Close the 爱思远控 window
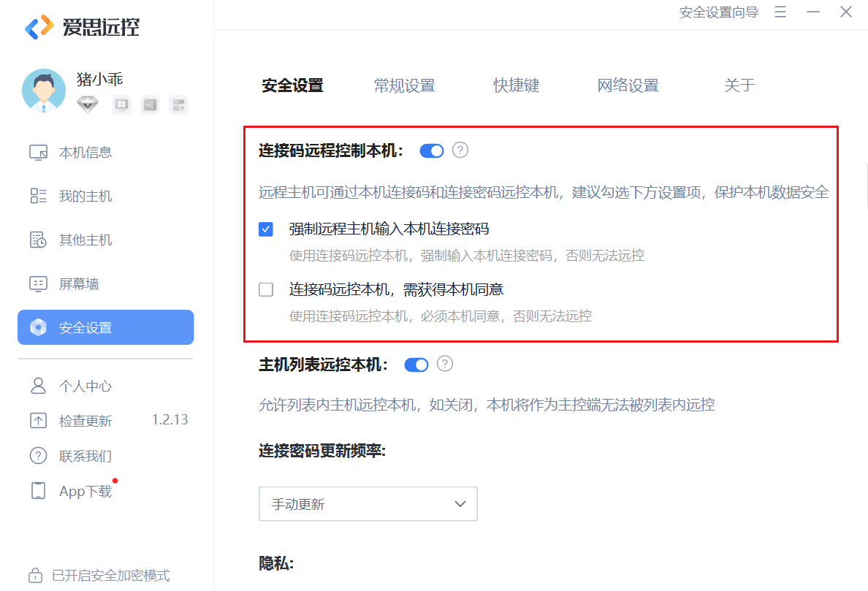 click(x=846, y=12)
